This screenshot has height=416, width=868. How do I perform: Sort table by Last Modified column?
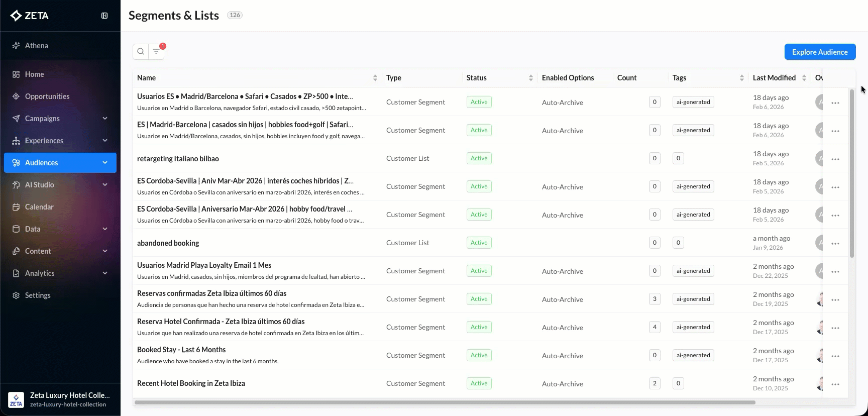coord(804,78)
